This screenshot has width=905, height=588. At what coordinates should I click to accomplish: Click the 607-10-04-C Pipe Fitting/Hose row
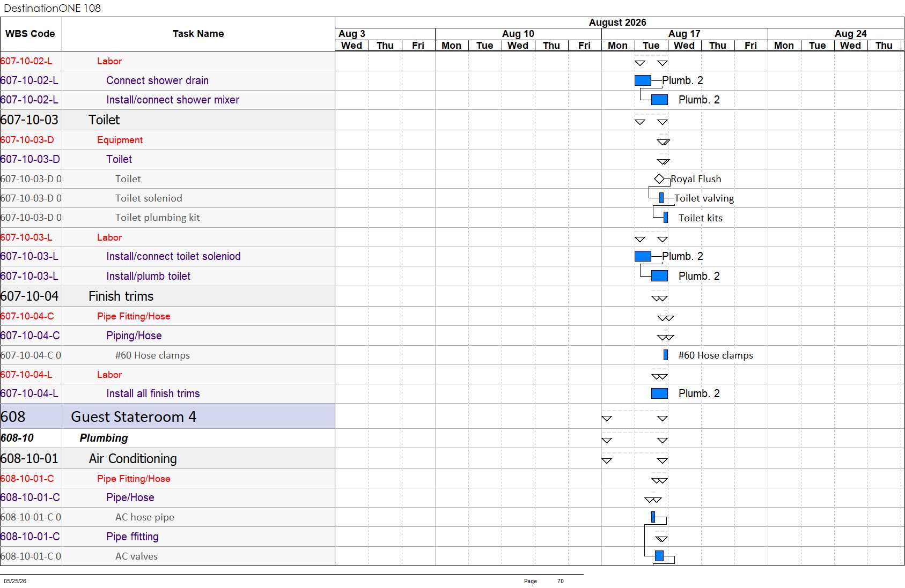point(167,316)
